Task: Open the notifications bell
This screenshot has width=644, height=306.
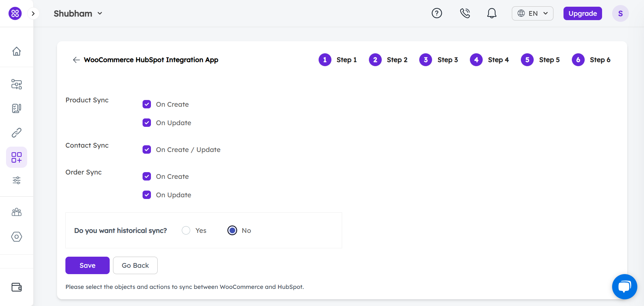Action: (492, 13)
